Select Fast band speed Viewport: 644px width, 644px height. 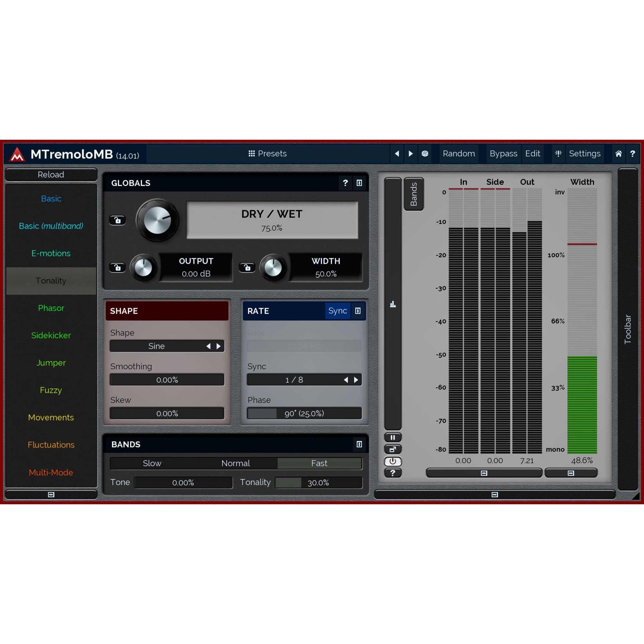[x=319, y=463]
